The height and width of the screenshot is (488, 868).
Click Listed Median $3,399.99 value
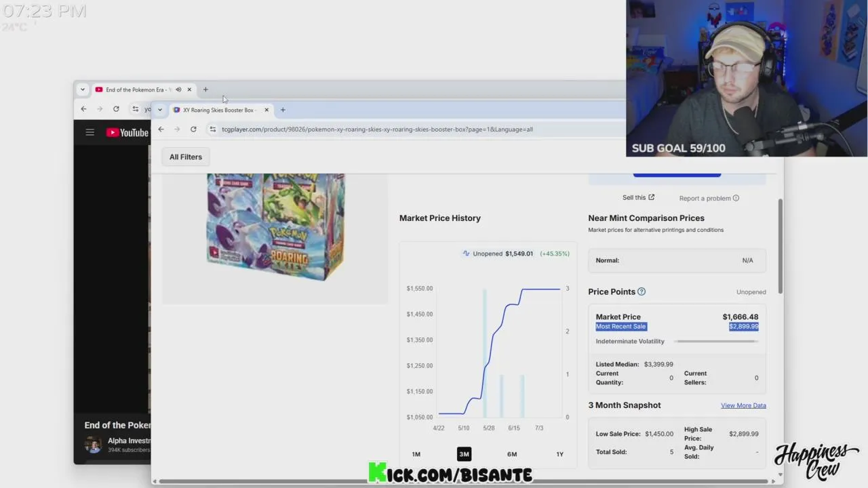(x=658, y=364)
